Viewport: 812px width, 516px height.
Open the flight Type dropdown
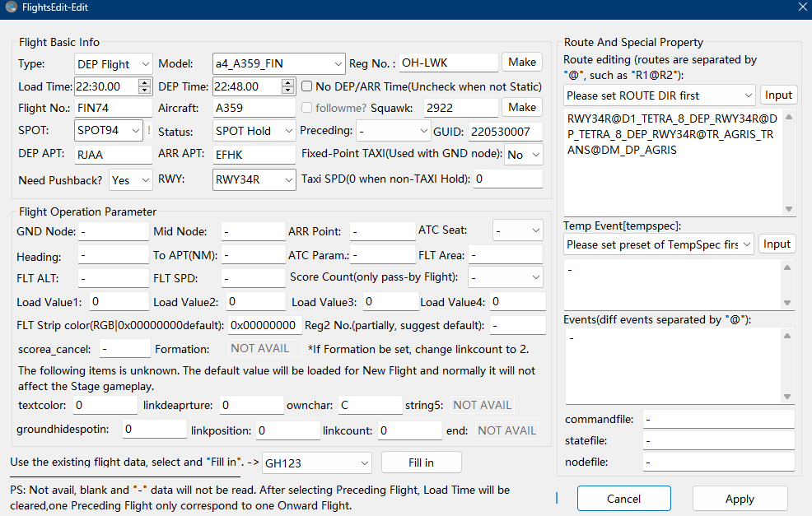pos(114,63)
